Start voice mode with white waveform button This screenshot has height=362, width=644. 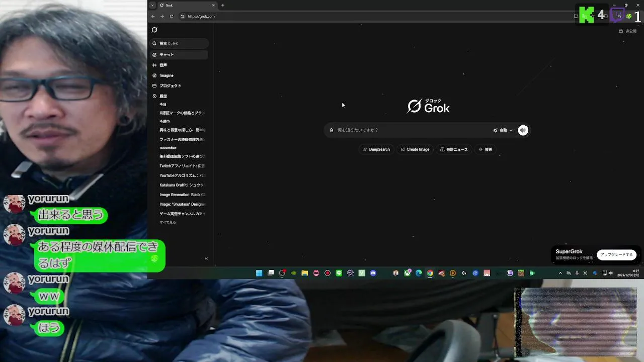click(x=523, y=130)
